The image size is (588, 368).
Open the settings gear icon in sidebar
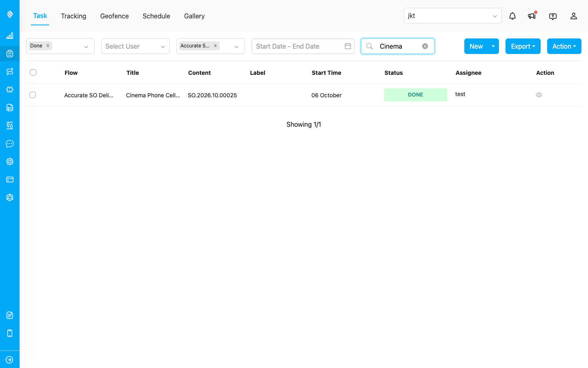10,162
